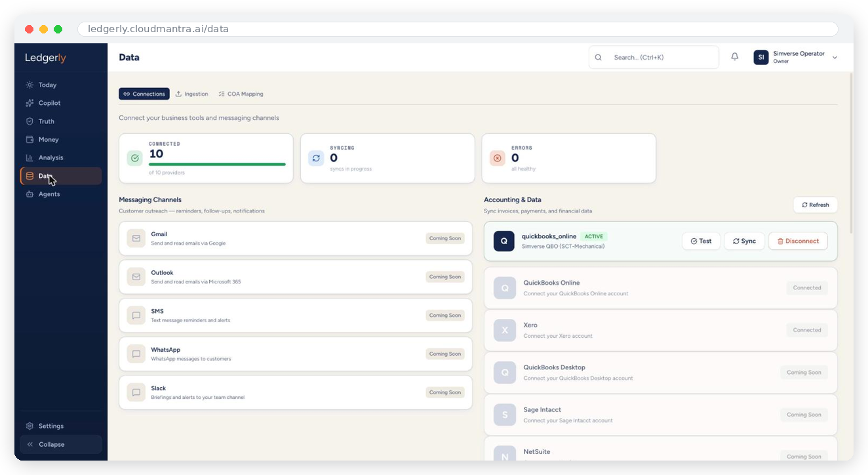Image resolution: width=868 pixels, height=475 pixels.
Task: Click 'syncs in progress' text
Action: [351, 169]
